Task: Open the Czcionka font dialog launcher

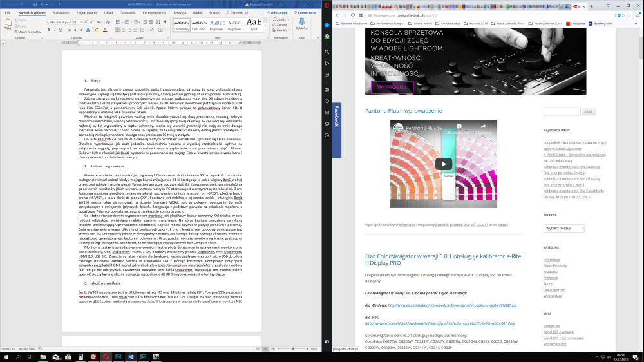Action: (111, 38)
